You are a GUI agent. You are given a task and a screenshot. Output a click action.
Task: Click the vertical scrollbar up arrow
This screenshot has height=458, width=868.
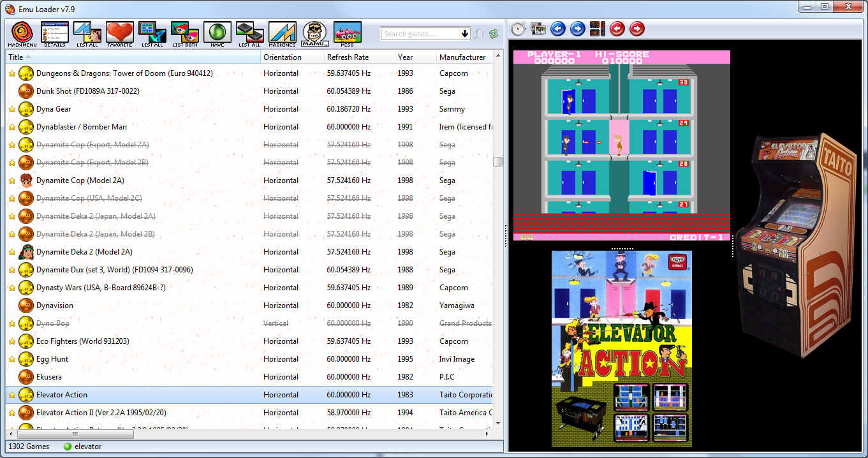[498, 56]
